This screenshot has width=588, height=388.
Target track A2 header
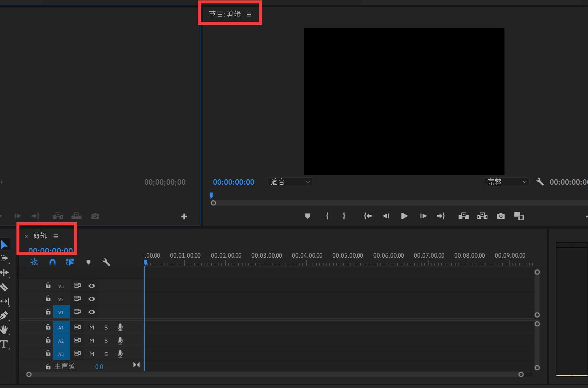tap(61, 341)
